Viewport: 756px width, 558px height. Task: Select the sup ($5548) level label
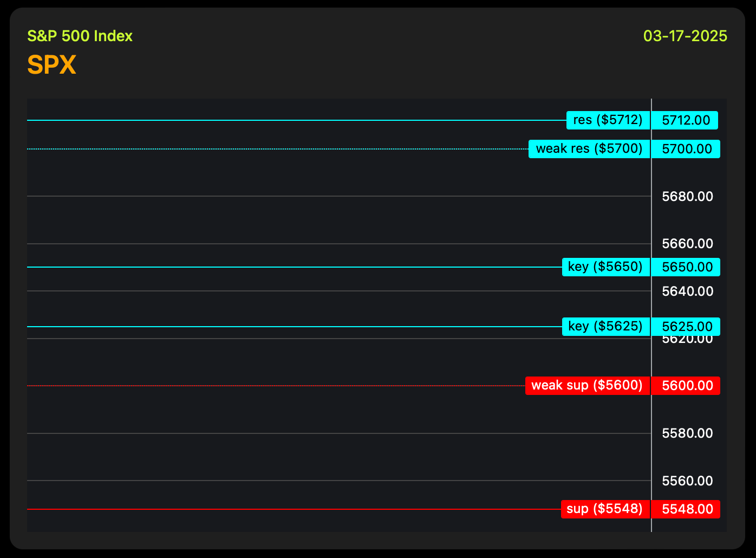tap(605, 509)
